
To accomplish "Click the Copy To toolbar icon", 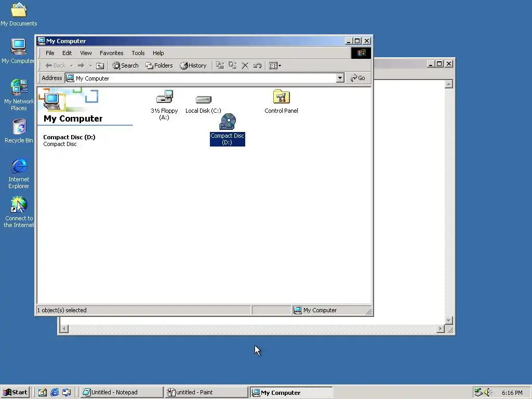I will 233,65.
